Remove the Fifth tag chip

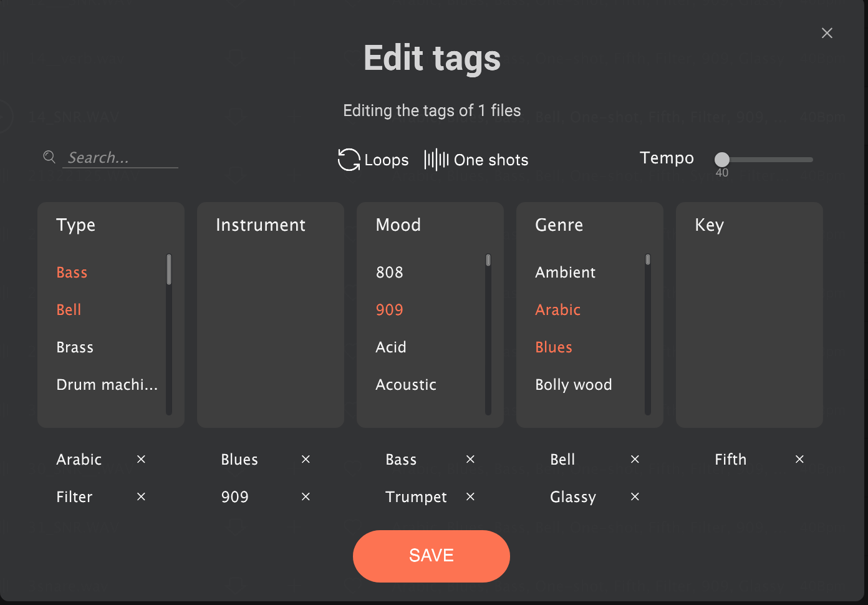[799, 459]
